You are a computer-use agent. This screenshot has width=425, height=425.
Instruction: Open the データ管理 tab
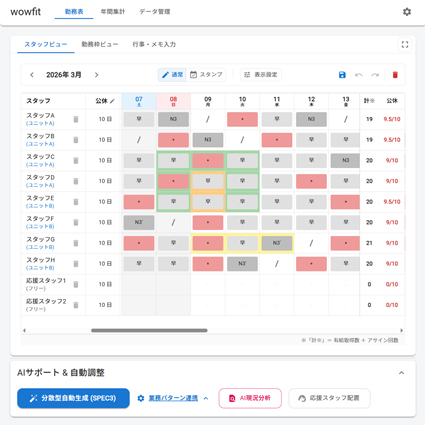155,12
